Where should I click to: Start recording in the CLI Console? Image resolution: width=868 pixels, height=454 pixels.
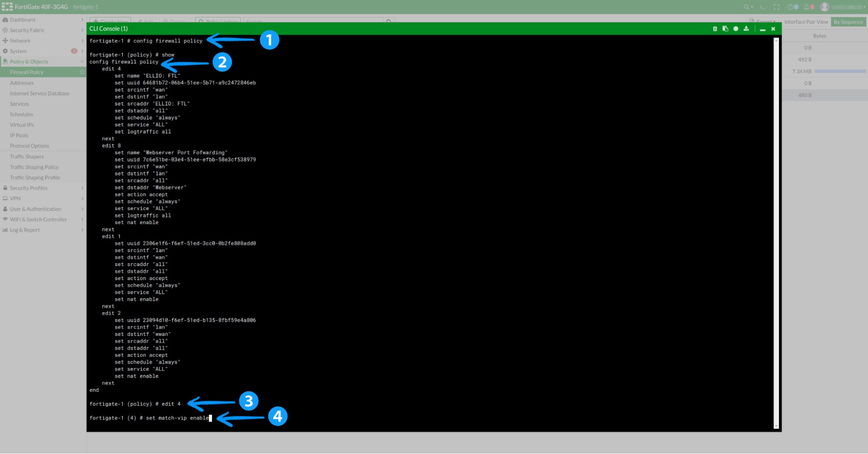click(736, 29)
